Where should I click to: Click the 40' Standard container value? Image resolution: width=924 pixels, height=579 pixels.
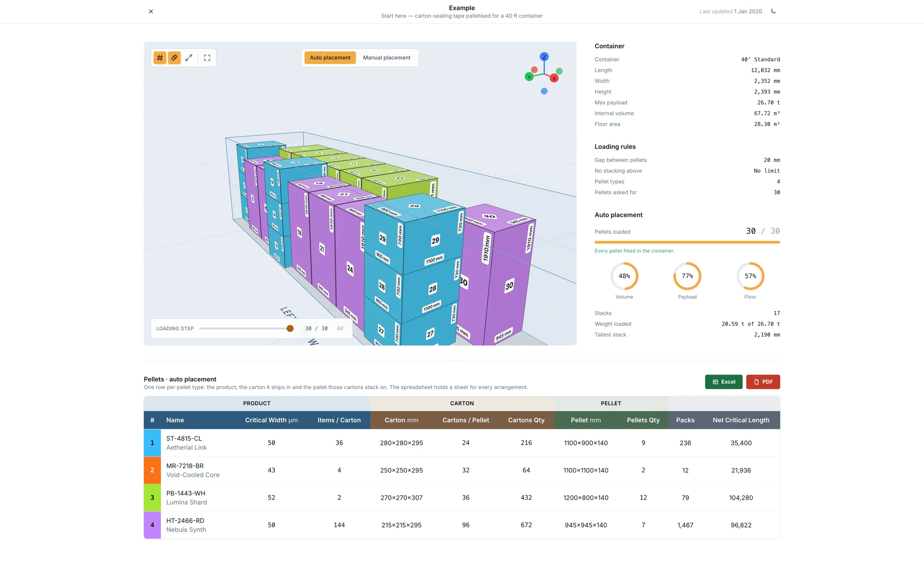click(760, 59)
